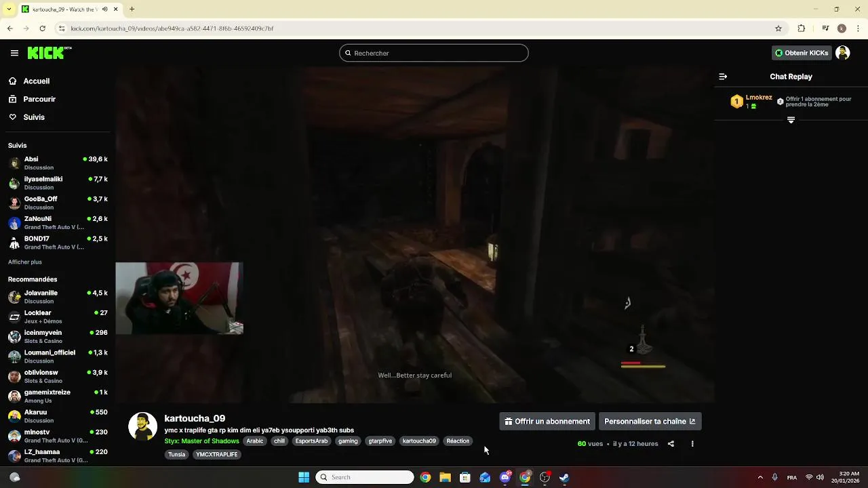Click kartoucha_09 channel name
868x488 pixels.
(x=195, y=418)
